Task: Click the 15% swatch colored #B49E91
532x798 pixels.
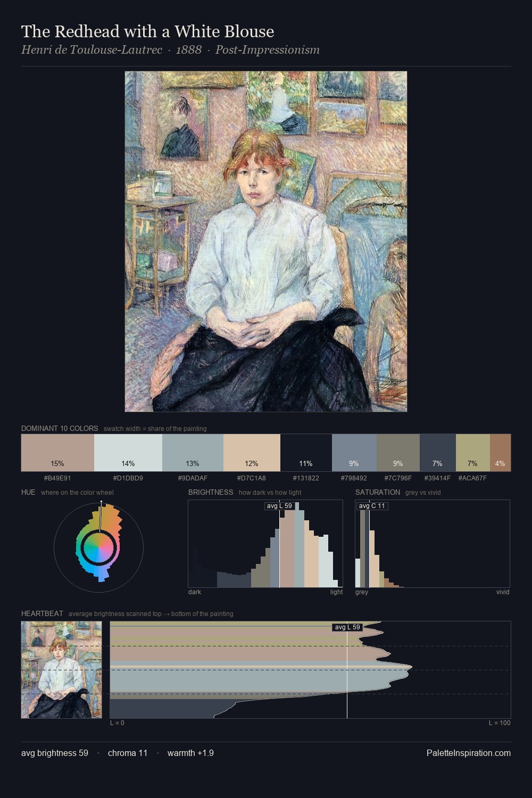Action: [x=57, y=453]
